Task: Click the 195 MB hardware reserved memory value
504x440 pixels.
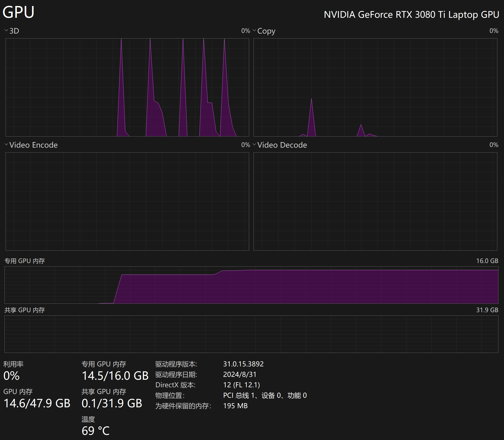Action: tap(235, 406)
